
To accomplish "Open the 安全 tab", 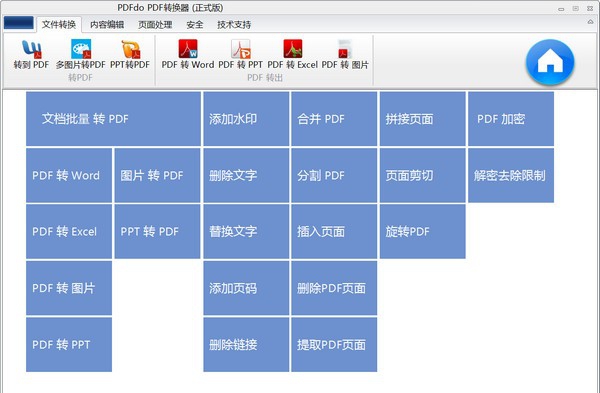I will tap(195, 24).
